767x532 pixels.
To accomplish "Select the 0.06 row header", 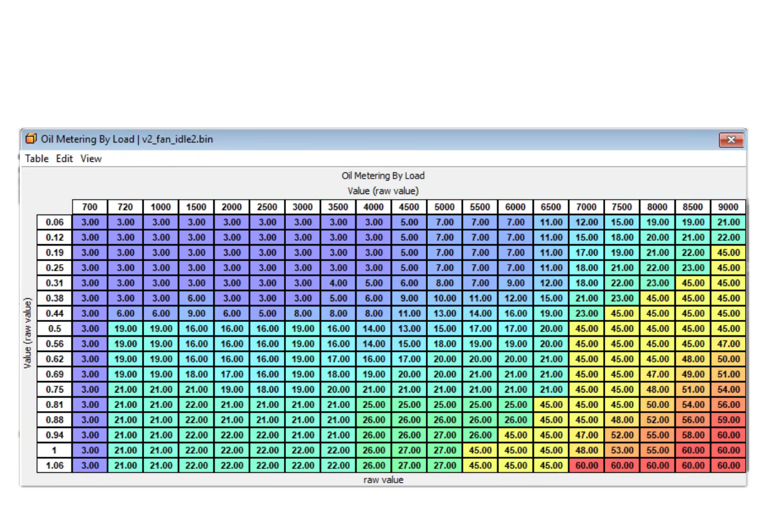I will [x=55, y=222].
